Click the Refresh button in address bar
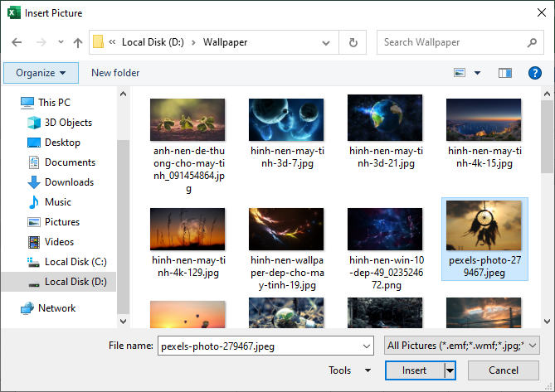This screenshot has height=392, width=555. point(354,42)
